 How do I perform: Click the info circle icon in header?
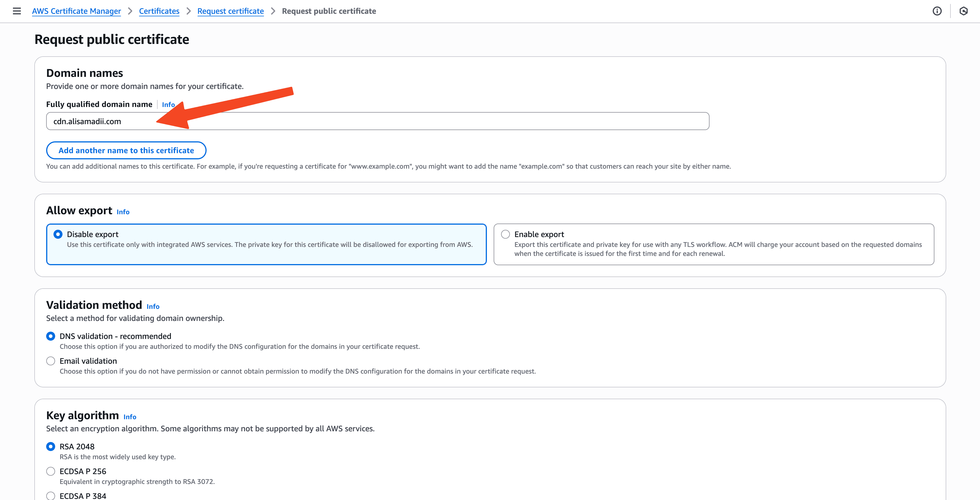[937, 11]
